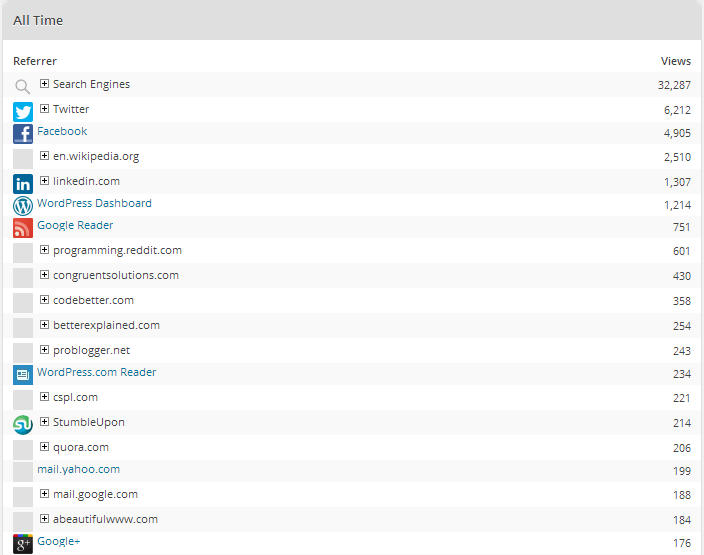
Task: Click the blank icon beside cspl.com
Action: (x=23, y=400)
